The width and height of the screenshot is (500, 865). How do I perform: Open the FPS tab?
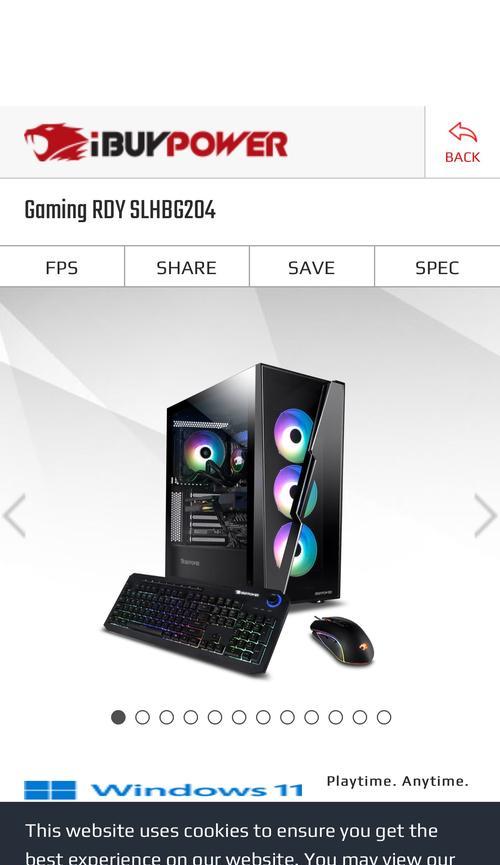coord(62,268)
